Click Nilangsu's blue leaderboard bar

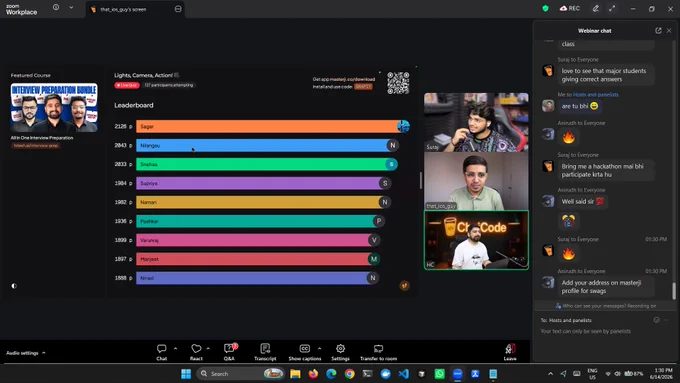[x=268, y=145]
